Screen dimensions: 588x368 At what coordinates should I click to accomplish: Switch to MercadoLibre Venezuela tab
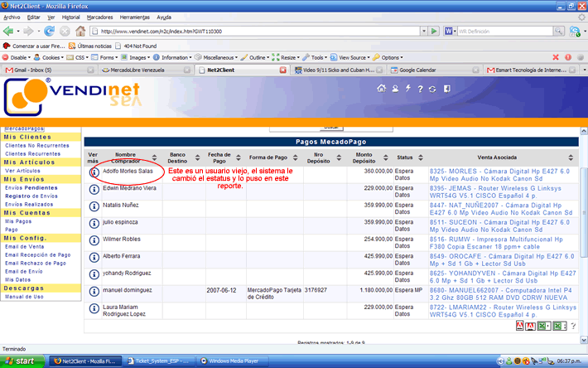point(147,70)
